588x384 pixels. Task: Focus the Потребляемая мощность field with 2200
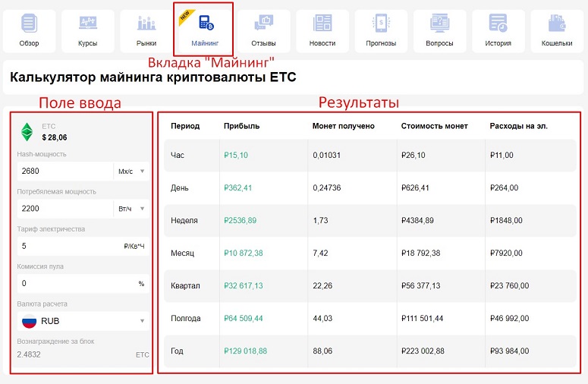point(64,208)
